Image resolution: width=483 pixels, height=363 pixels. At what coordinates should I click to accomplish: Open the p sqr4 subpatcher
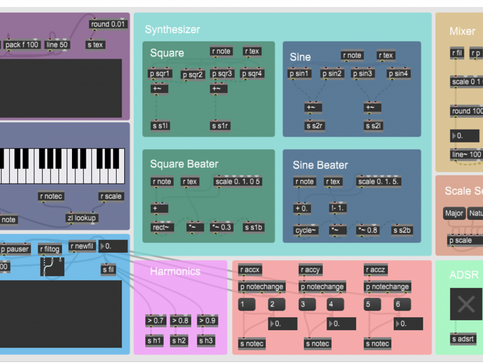coord(252,74)
